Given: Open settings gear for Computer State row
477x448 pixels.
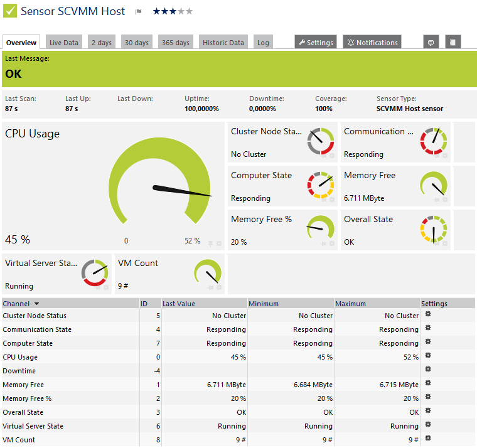Looking at the screenshot, I should (428, 341).
